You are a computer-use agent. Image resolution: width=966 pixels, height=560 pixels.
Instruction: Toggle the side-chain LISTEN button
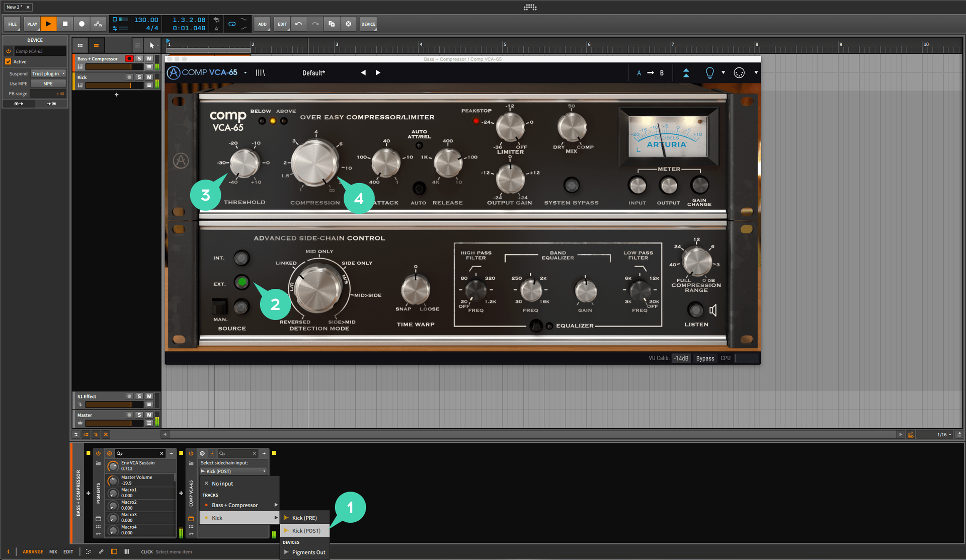tap(695, 309)
